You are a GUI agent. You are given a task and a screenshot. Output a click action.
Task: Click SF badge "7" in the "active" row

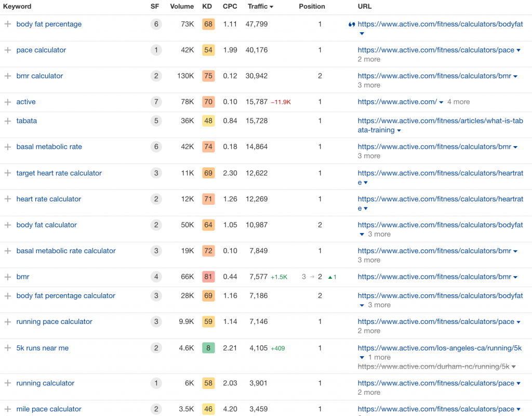pos(156,102)
